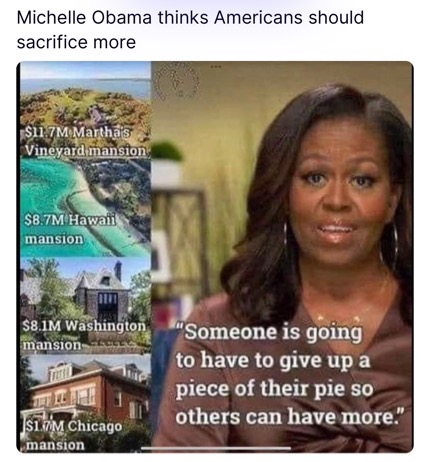430x462 pixels.
Task: Select the red brick Chicago house photo
Action: [x=85, y=403]
